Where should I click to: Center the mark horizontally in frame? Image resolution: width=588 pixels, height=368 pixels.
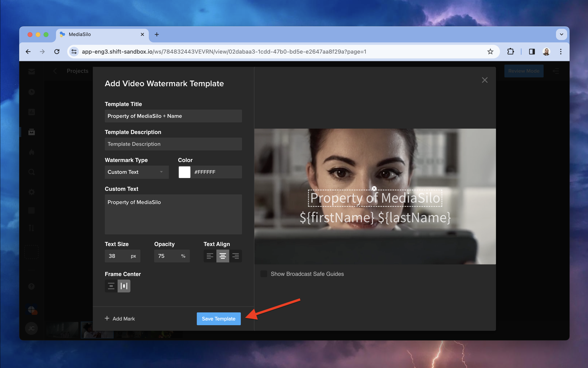124,286
